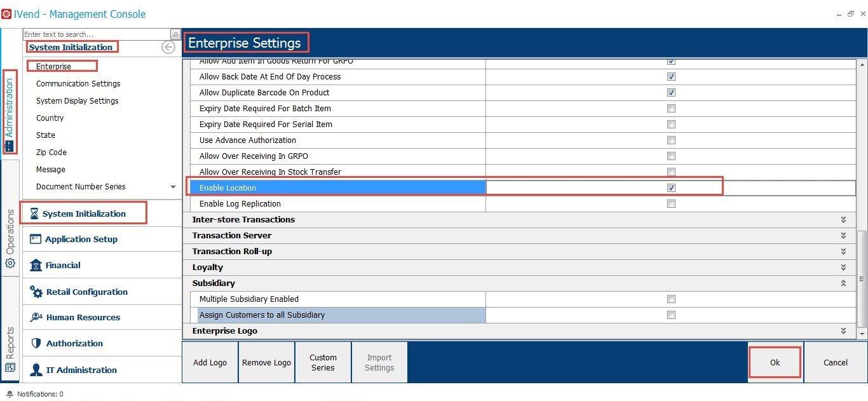868x401 pixels.
Task: Expand the Inter-store Transactions section
Action: tap(843, 219)
